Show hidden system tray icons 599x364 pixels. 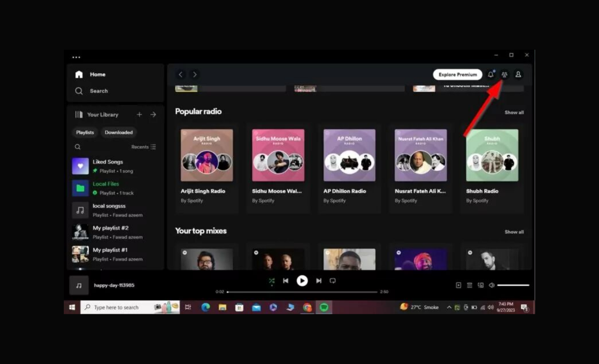click(x=449, y=307)
